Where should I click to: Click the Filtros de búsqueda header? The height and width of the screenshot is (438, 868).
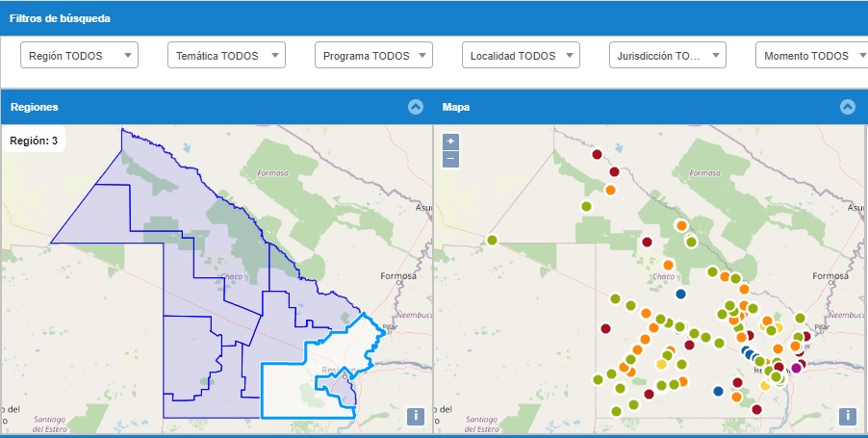click(60, 18)
